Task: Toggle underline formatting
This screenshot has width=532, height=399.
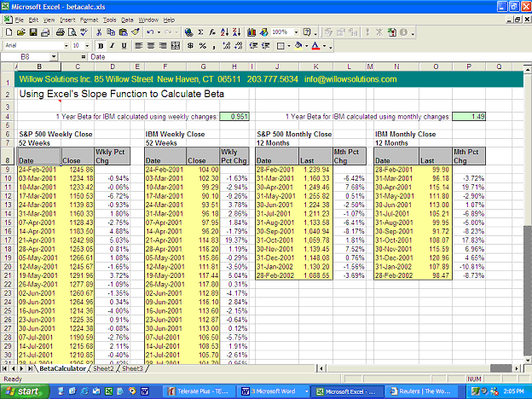Action: click(124, 46)
